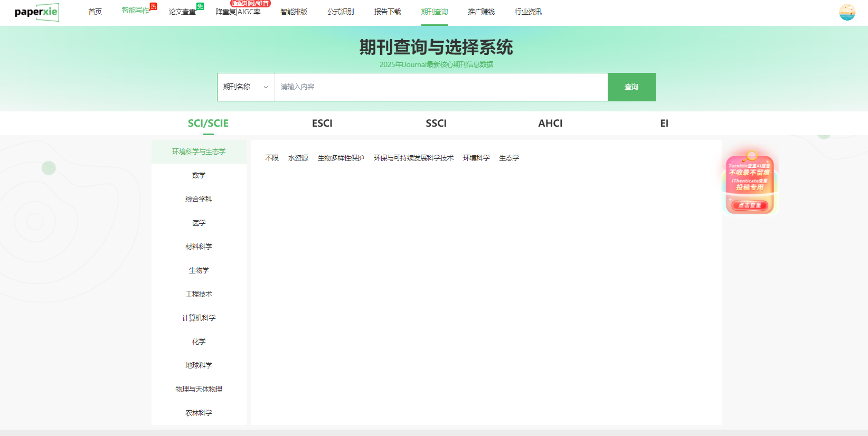The image size is (868, 436).
Task: Open 智能写作 in the top navigation
Action: click(136, 11)
